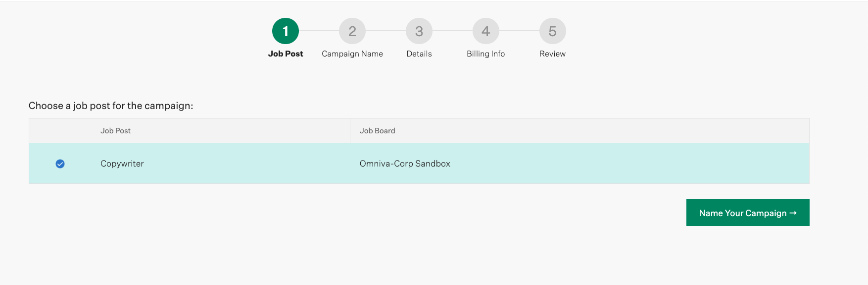The width and height of the screenshot is (868, 285).
Task: Go to step 3 circle
Action: click(x=419, y=31)
